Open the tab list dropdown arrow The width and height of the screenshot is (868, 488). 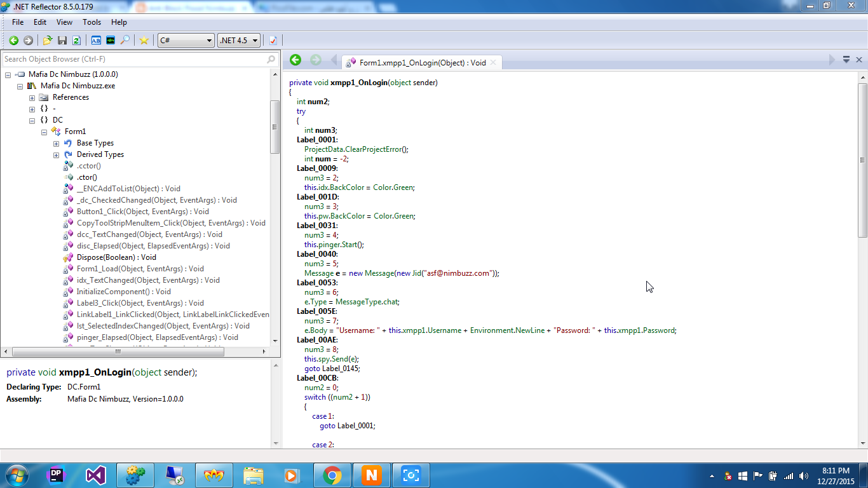(846, 60)
